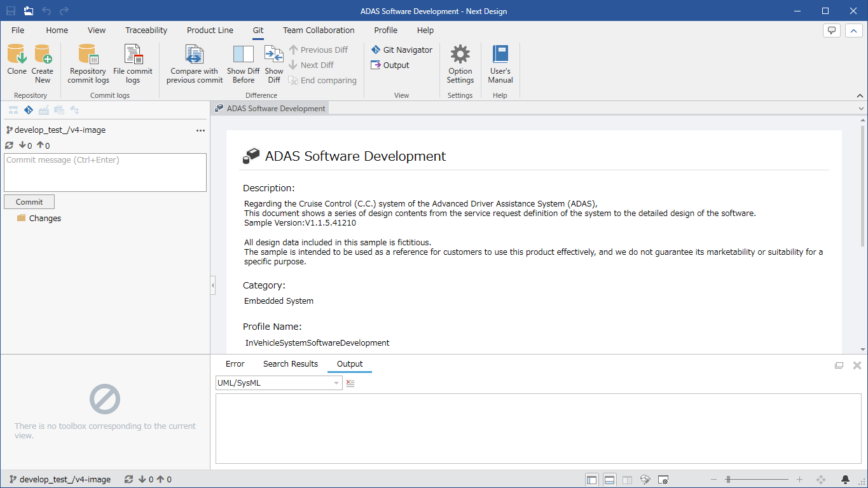Screen dimensions: 868x488
Task: Toggle the inspector pane layout button
Action: (x=627, y=480)
